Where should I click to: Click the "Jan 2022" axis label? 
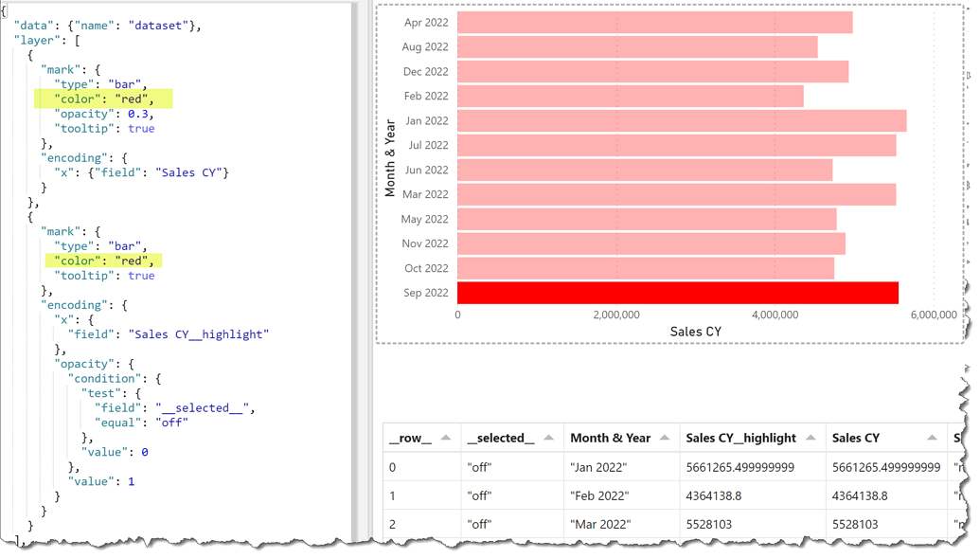[427, 120]
